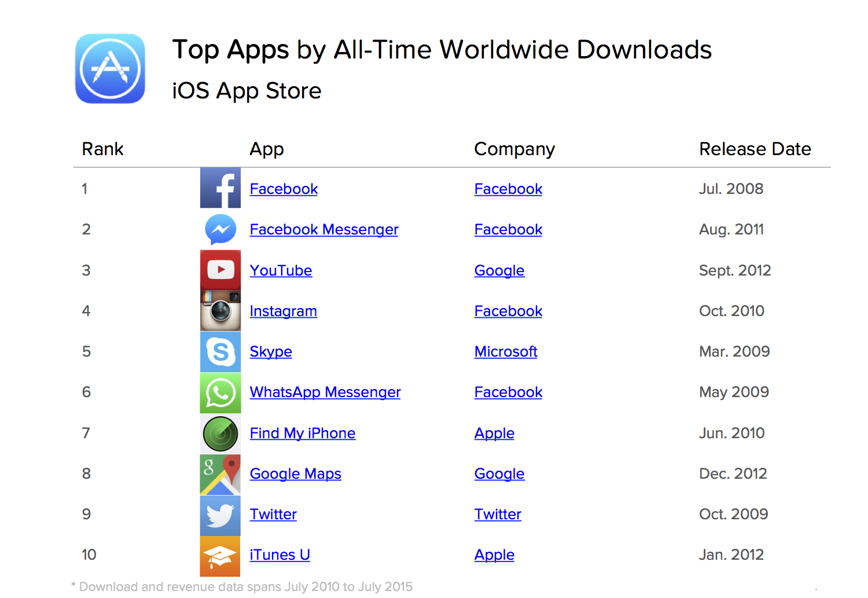Open the Google Maps app link
Image resolution: width=868 pixels, height=598 pixels.
[296, 474]
